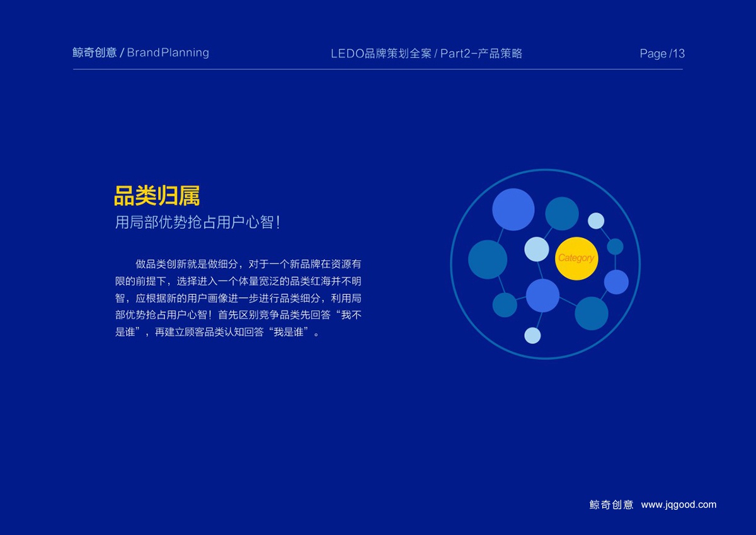Click the tiny pale circle at diagram bottom
This screenshot has width=756, height=535.
532,335
